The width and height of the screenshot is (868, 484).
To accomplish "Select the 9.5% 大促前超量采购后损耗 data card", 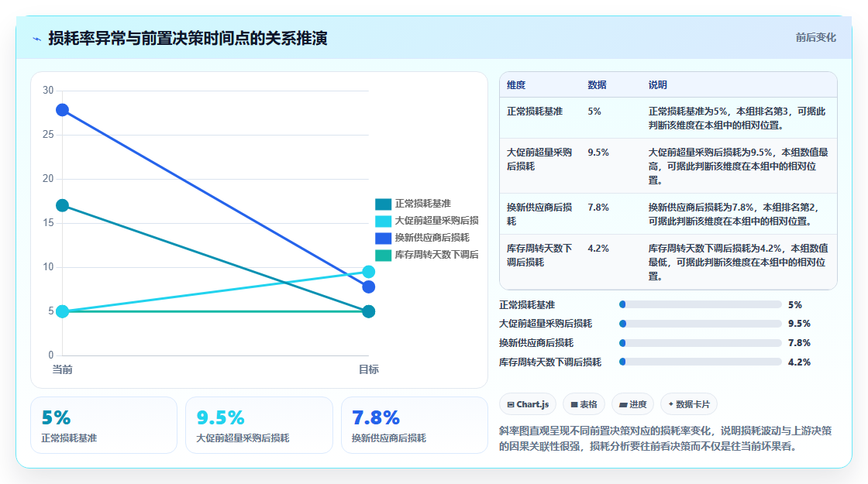I will click(x=259, y=425).
